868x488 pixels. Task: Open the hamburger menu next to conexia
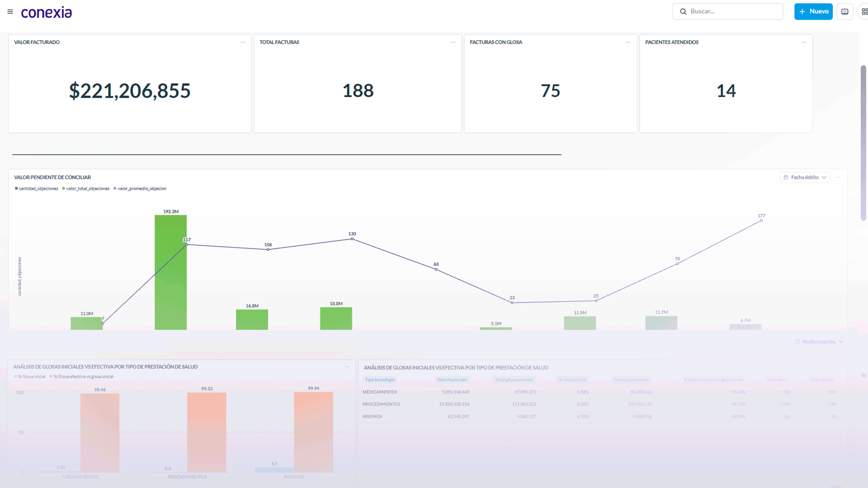click(10, 12)
